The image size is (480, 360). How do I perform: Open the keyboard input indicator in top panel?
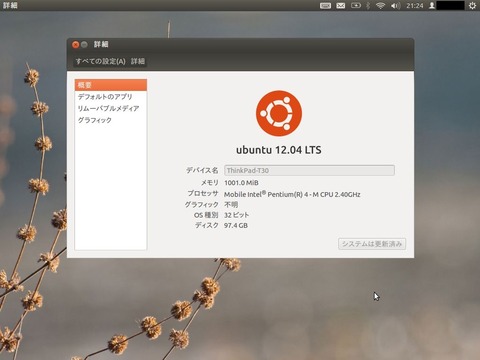[x=325, y=6]
